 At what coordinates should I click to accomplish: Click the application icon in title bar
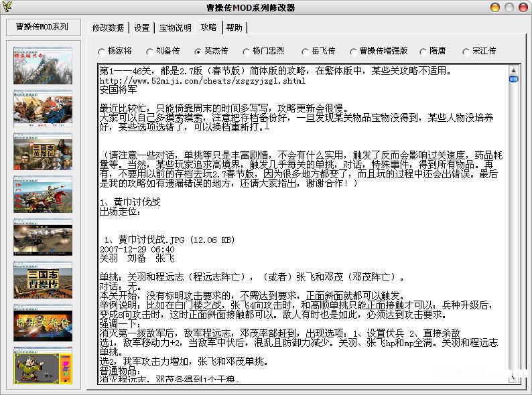[8, 7]
